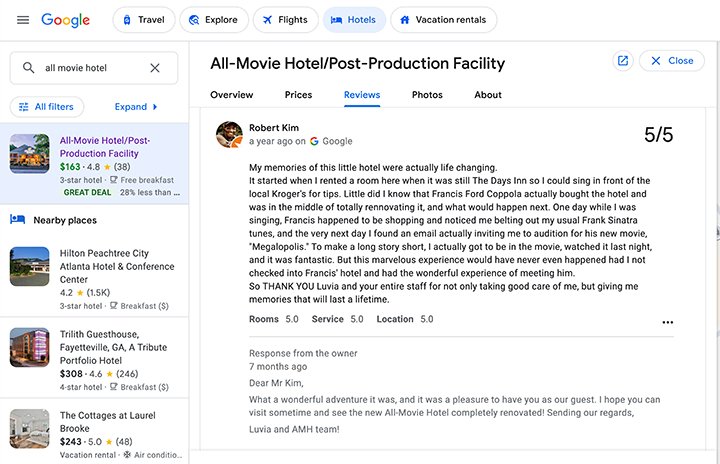Expand the results list panel
720x464 pixels.
136,107
